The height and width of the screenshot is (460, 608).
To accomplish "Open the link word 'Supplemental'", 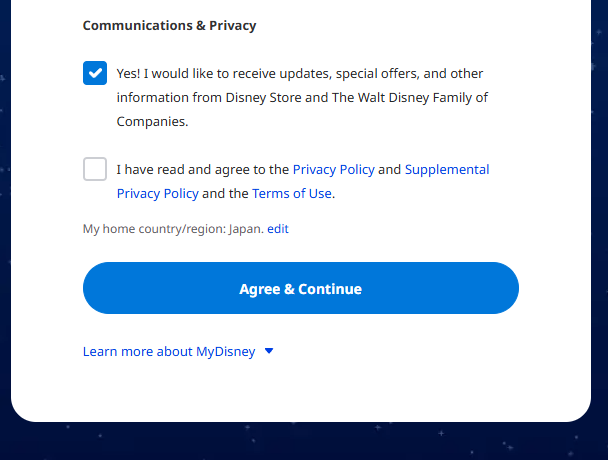I will pyautogui.click(x=447, y=169).
